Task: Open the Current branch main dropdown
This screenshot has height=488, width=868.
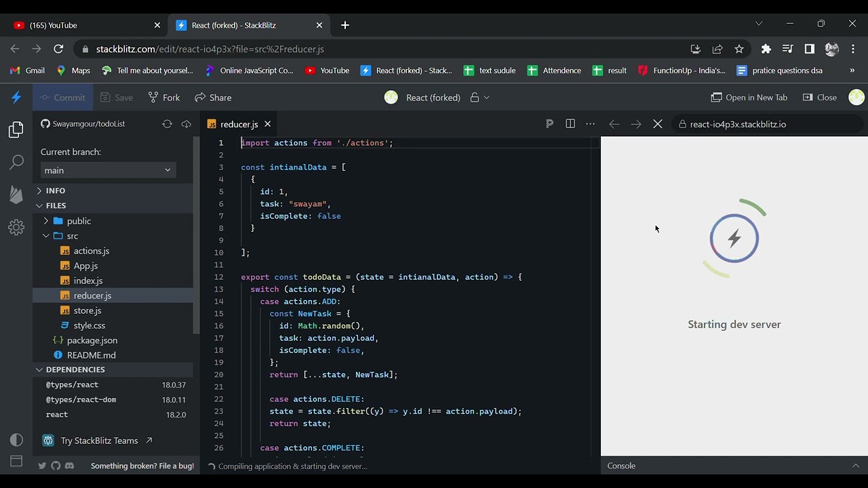Action: coord(108,170)
